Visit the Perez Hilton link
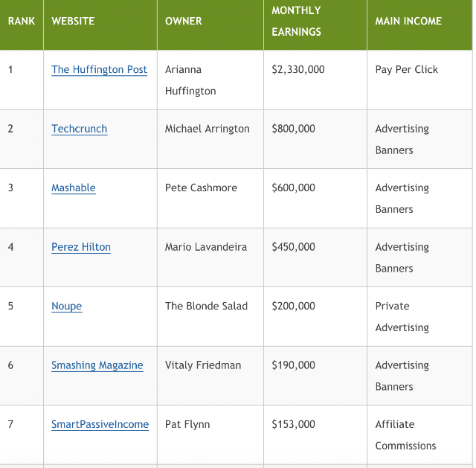 click(x=81, y=247)
